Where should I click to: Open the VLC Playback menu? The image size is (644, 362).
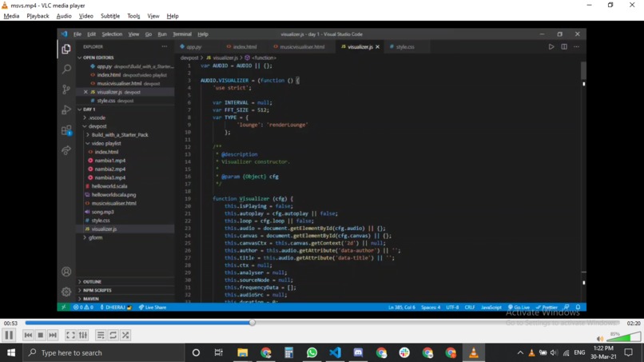38,16
